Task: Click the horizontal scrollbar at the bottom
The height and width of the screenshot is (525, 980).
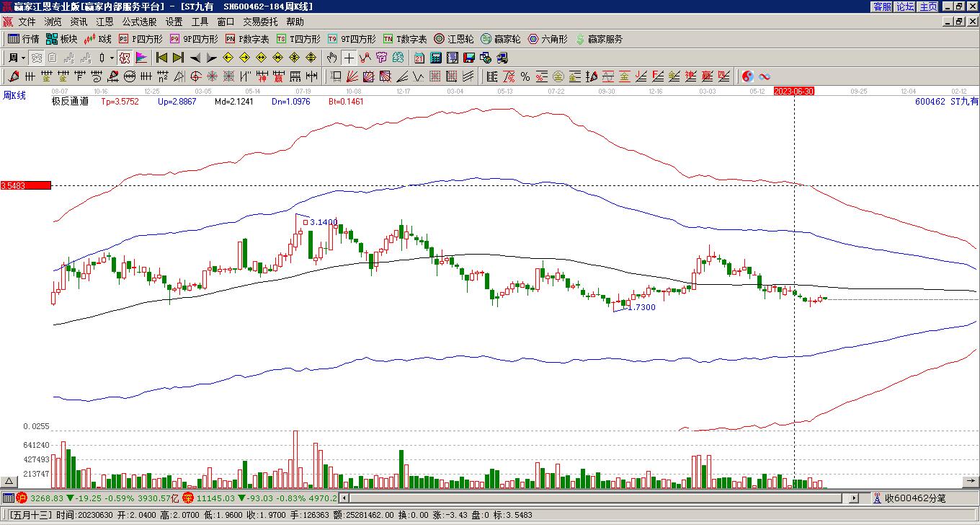Action: [598, 498]
